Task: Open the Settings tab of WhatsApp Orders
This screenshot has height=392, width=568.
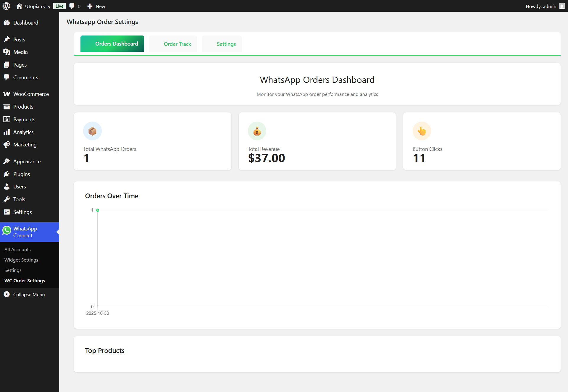Action: click(226, 44)
